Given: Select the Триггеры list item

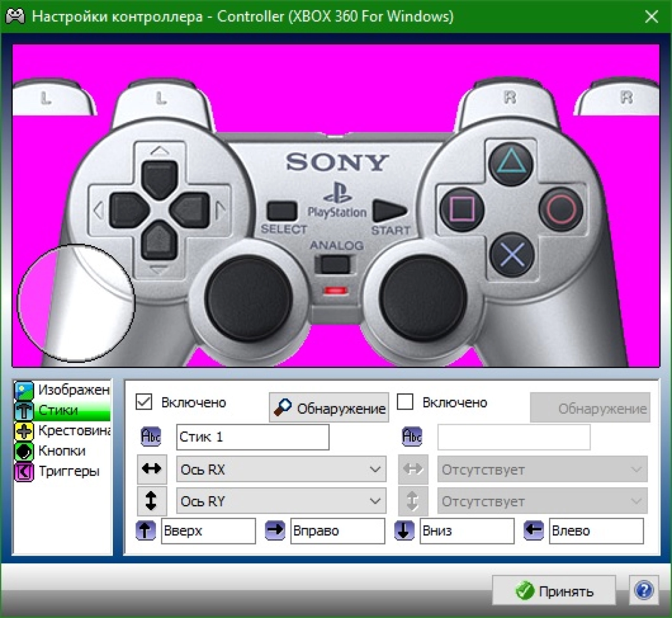Looking at the screenshot, I should 62,472.
